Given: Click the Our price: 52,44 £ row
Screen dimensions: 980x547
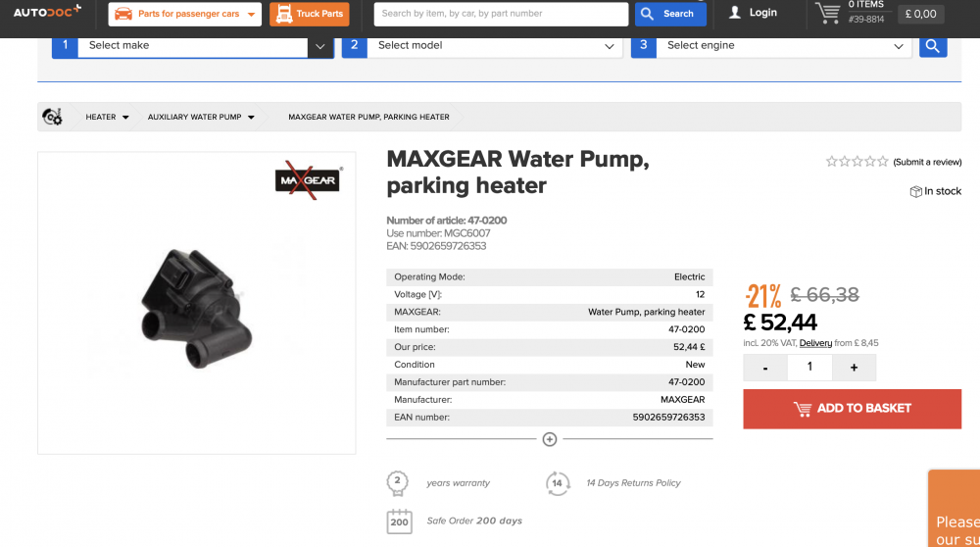Looking at the screenshot, I should (550, 347).
